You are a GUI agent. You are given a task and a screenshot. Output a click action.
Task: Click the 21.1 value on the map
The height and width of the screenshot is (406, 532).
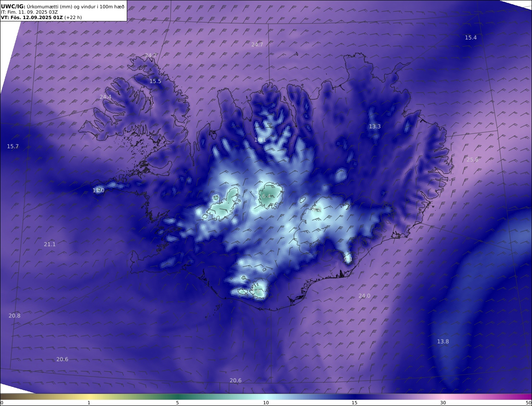click(x=49, y=244)
